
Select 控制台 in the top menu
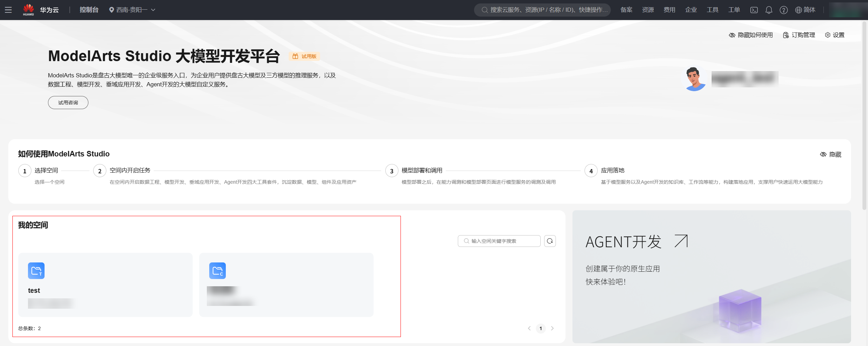click(x=89, y=10)
